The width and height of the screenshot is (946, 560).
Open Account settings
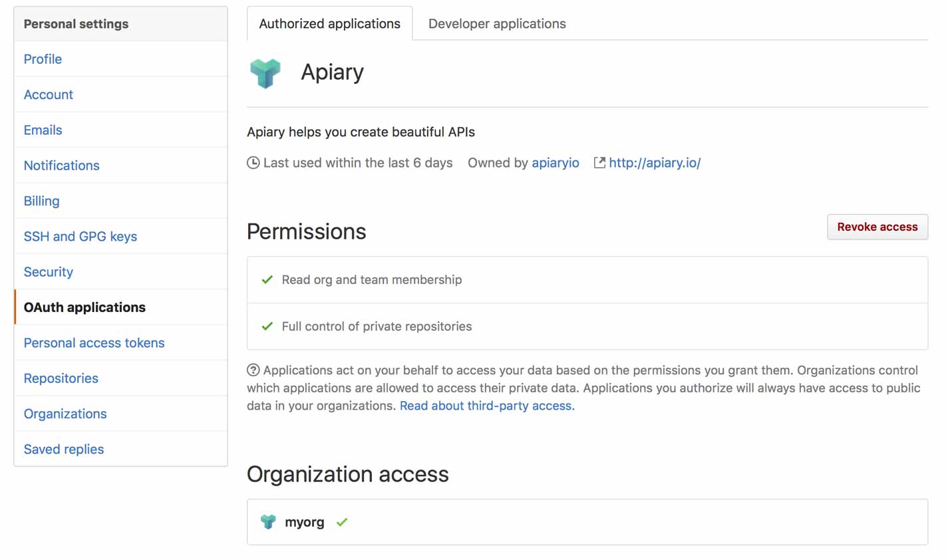coord(120,94)
